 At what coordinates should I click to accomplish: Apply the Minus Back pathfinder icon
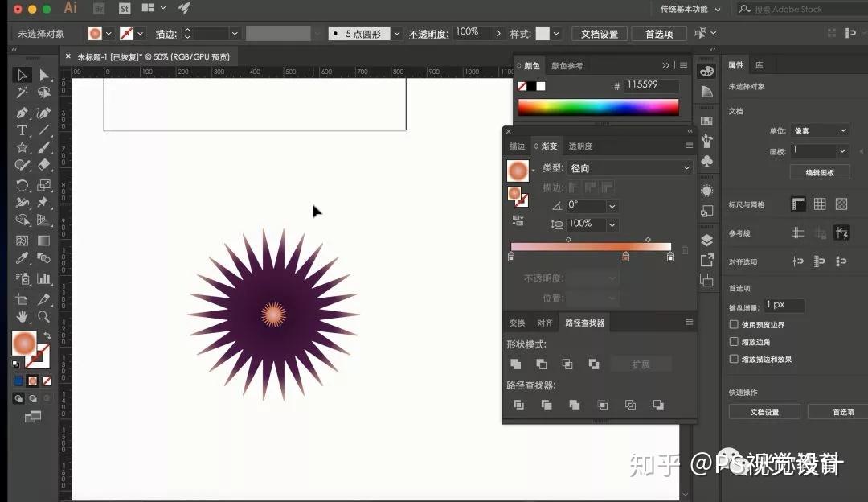(x=658, y=405)
